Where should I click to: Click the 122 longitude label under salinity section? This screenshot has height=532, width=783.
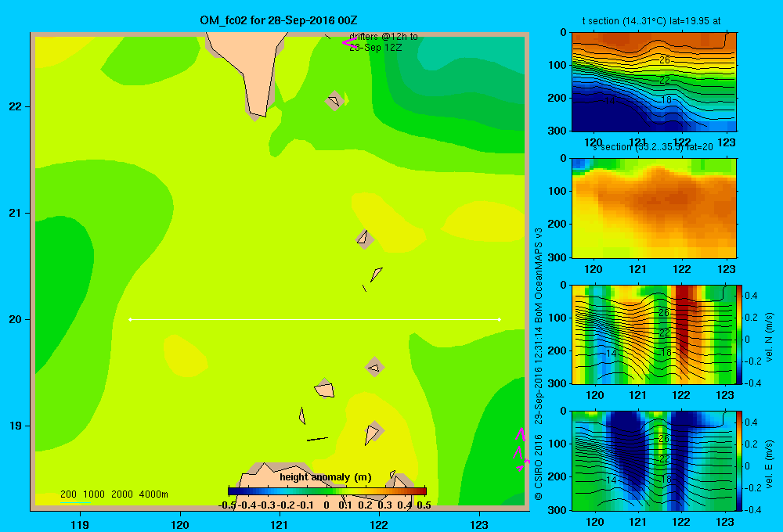click(682, 269)
